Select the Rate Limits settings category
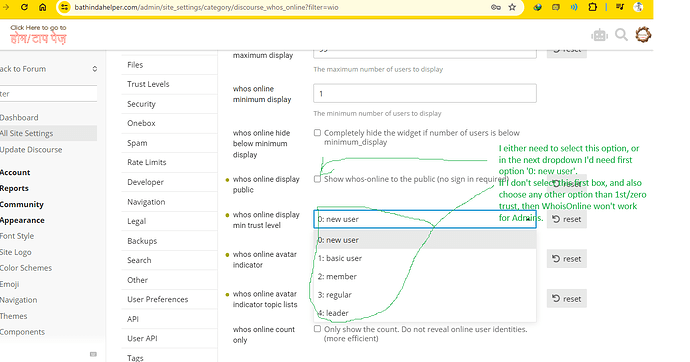This screenshot has width=690, height=362. (169, 162)
